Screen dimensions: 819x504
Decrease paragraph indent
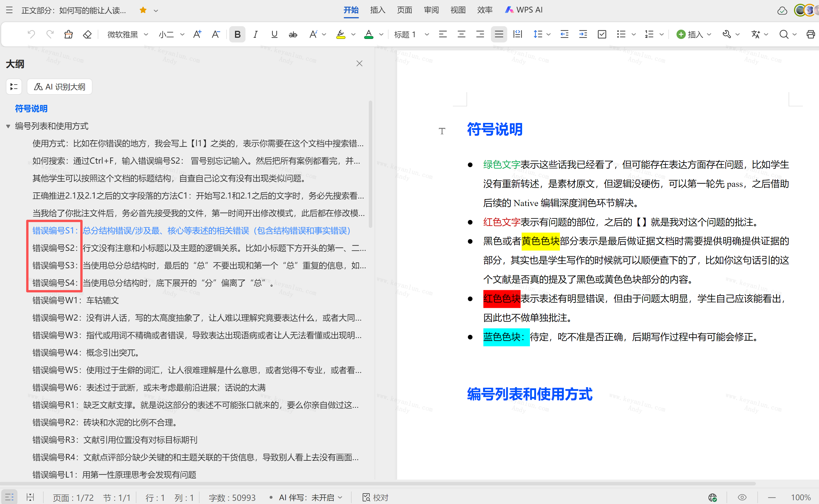[564, 34]
